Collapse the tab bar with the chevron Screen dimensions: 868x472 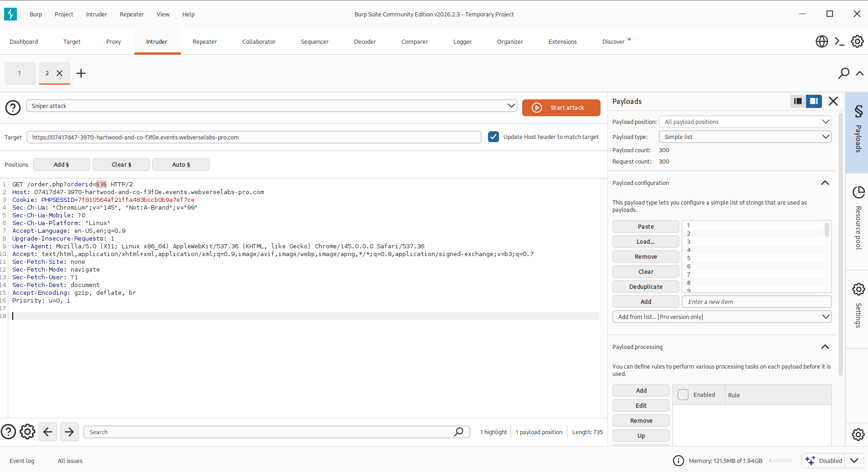tap(860, 73)
